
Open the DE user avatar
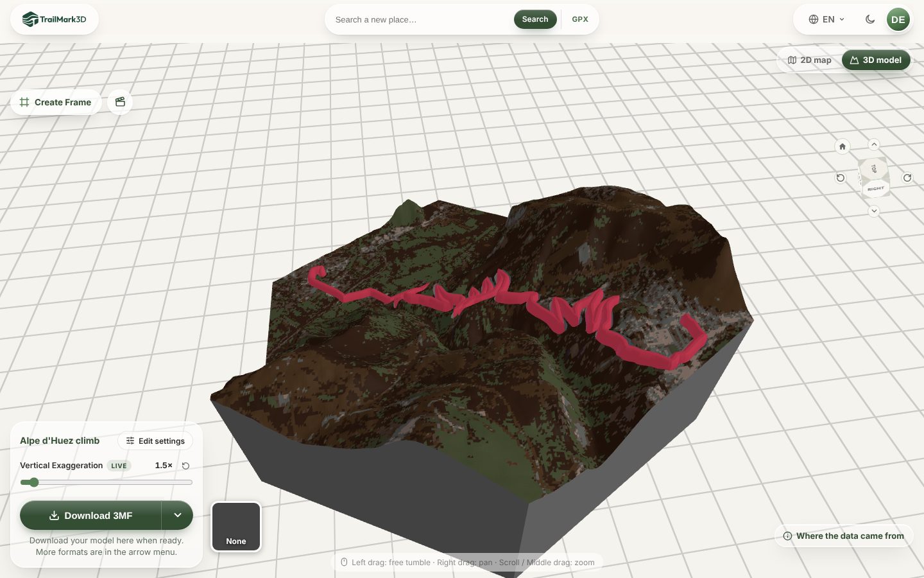point(898,19)
